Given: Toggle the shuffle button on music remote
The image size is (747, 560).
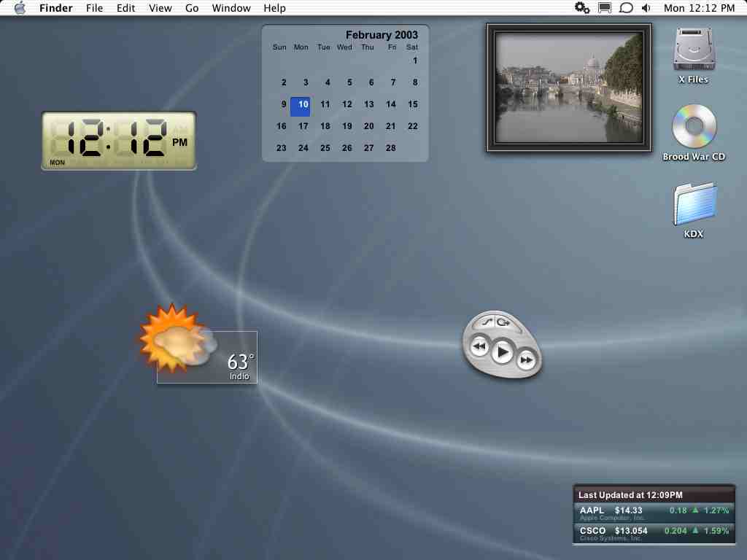Looking at the screenshot, I should [x=487, y=322].
